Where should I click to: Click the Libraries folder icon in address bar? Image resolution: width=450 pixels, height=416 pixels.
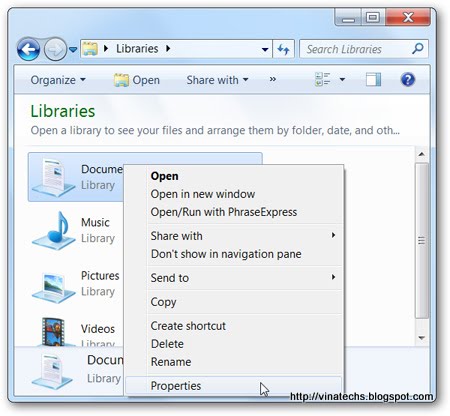click(x=90, y=49)
